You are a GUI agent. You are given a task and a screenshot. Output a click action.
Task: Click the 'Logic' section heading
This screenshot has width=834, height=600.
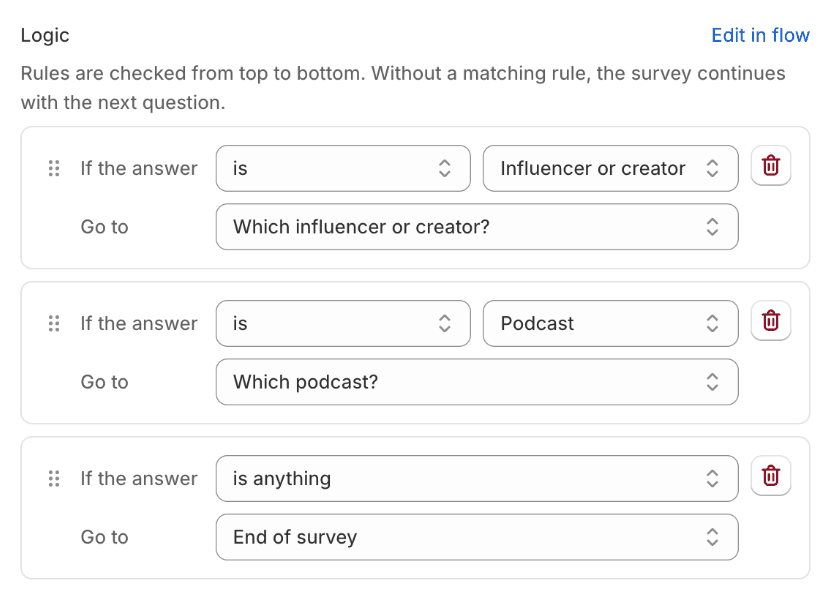pyautogui.click(x=45, y=35)
